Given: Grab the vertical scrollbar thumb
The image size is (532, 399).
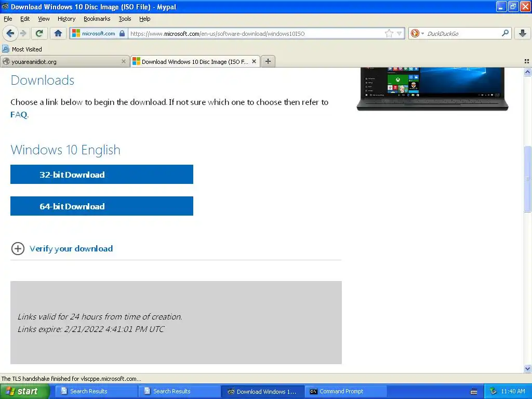Looking at the screenshot, I should coord(527,179).
